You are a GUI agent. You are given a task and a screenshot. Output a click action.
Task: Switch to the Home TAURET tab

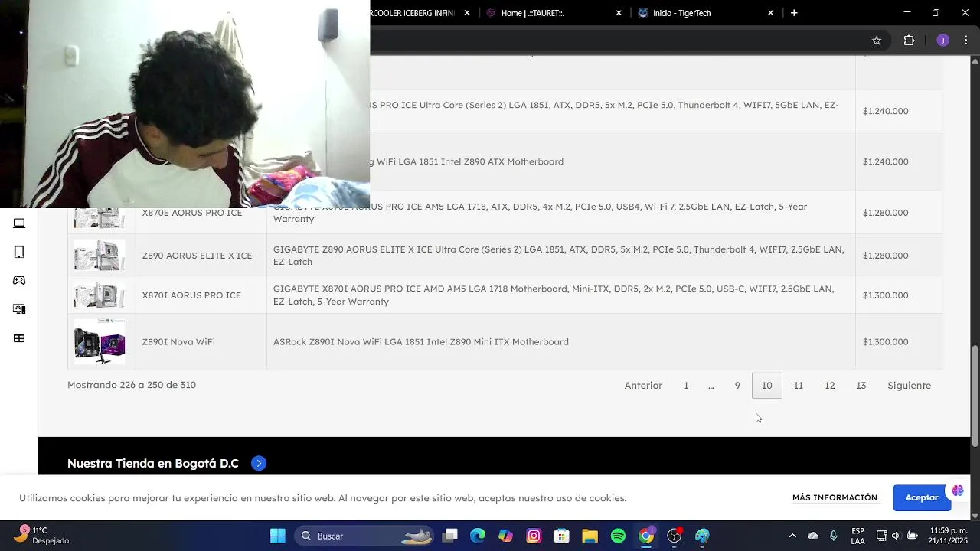point(551,13)
